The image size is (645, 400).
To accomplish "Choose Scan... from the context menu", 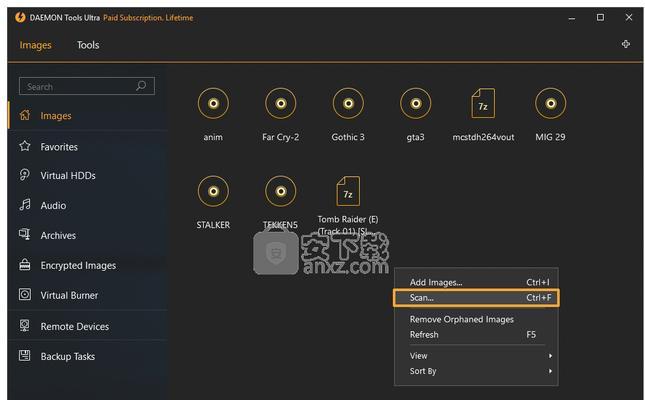I will (476, 298).
